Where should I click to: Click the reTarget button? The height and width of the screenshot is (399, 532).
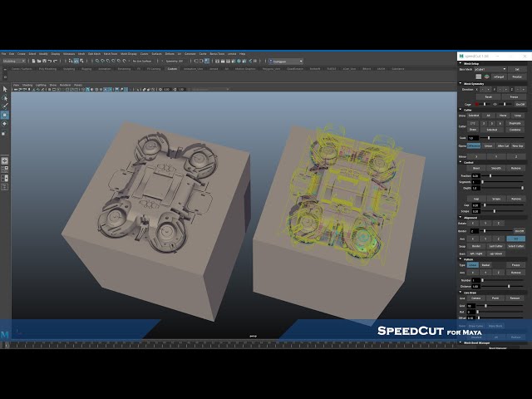[499, 76]
